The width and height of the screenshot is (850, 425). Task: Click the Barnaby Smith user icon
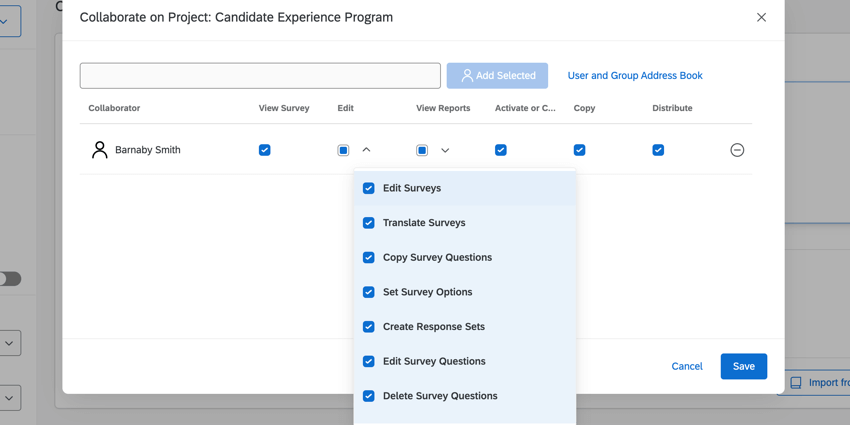pos(99,150)
